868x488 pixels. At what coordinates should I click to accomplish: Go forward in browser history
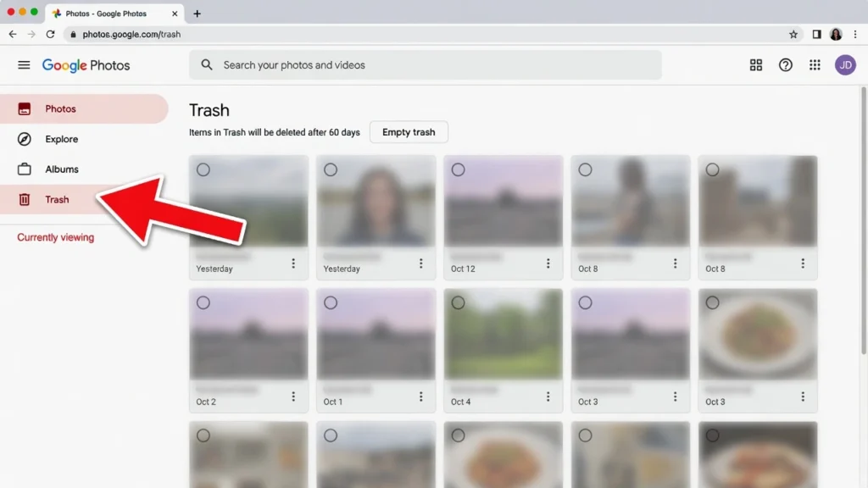[31, 34]
